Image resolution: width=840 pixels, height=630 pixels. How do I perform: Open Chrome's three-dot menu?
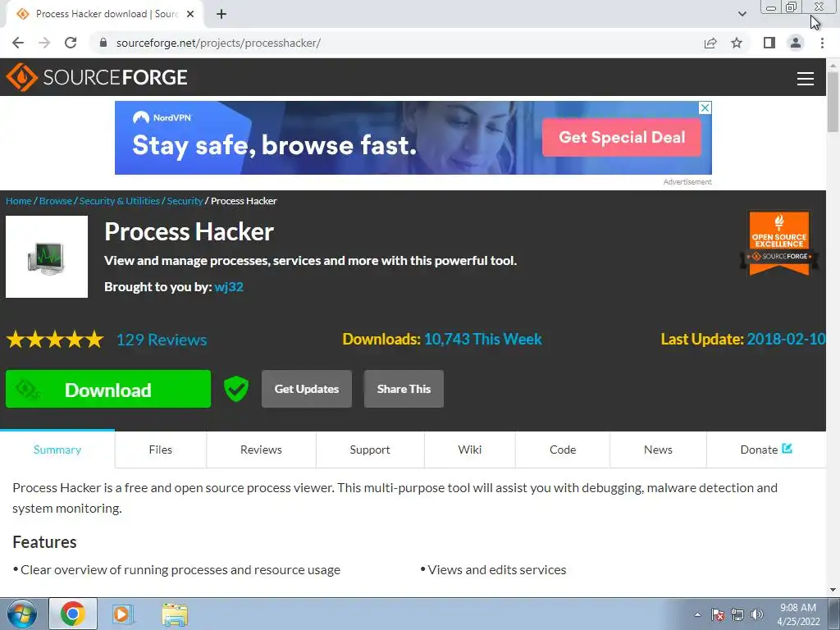[x=822, y=43]
